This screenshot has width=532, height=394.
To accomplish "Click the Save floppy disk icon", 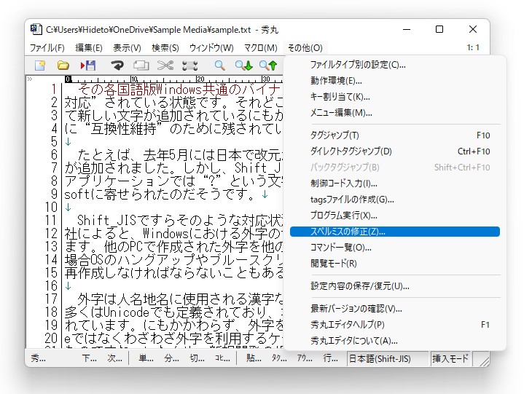I will (x=88, y=65).
